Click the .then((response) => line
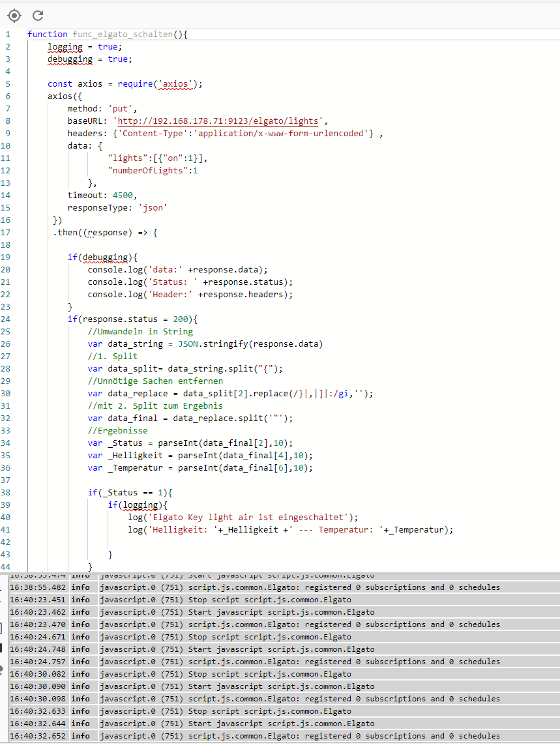 105,233
